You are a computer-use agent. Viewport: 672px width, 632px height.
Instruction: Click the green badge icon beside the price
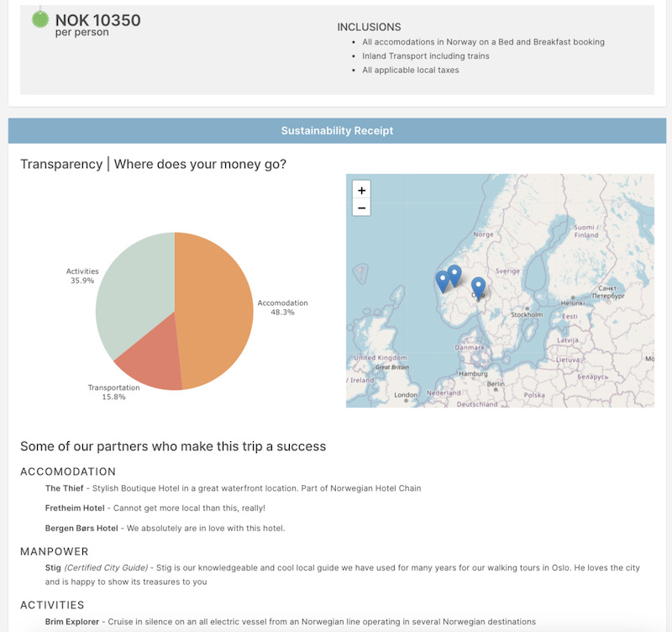coord(40,18)
